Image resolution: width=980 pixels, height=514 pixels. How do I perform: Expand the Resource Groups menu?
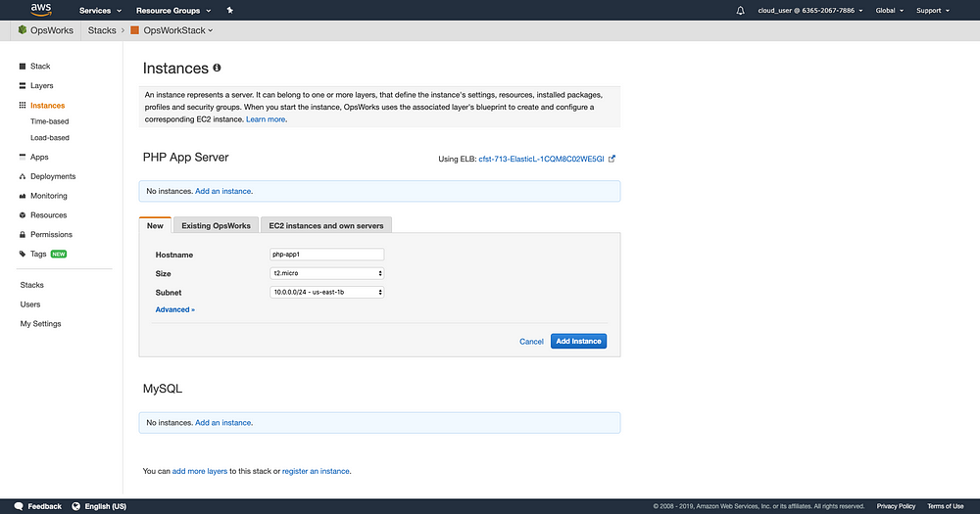click(173, 11)
